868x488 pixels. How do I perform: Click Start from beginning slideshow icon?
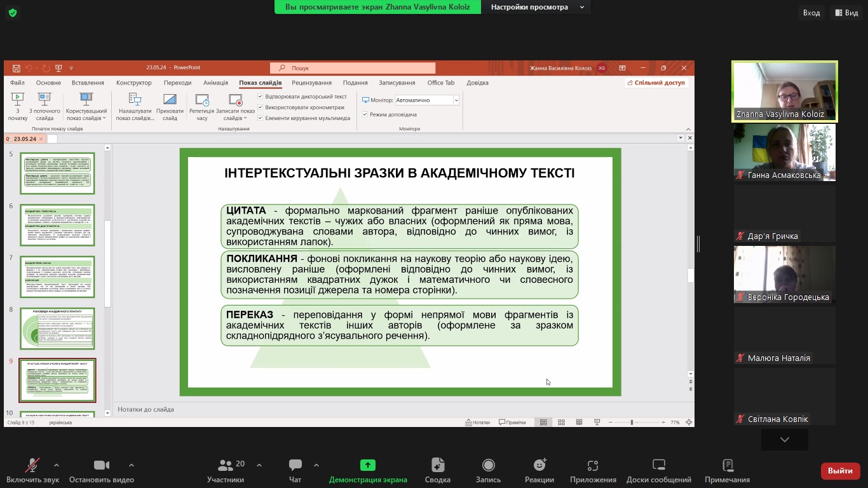pyautogui.click(x=17, y=99)
